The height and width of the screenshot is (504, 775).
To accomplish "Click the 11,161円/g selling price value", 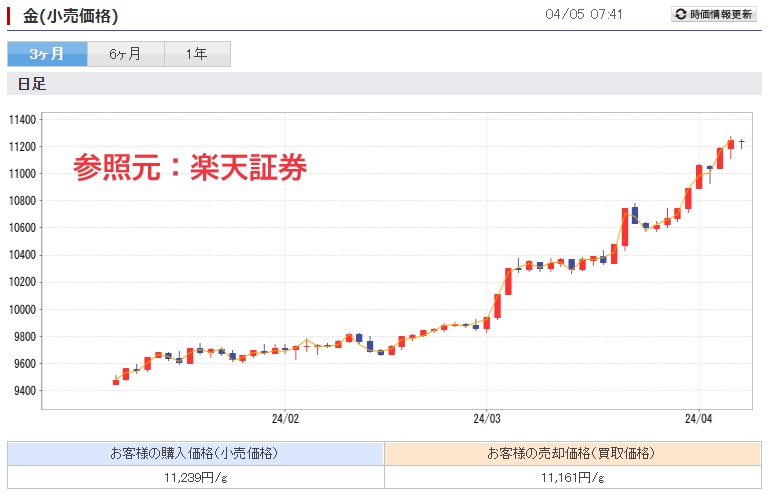I will tap(572, 477).
